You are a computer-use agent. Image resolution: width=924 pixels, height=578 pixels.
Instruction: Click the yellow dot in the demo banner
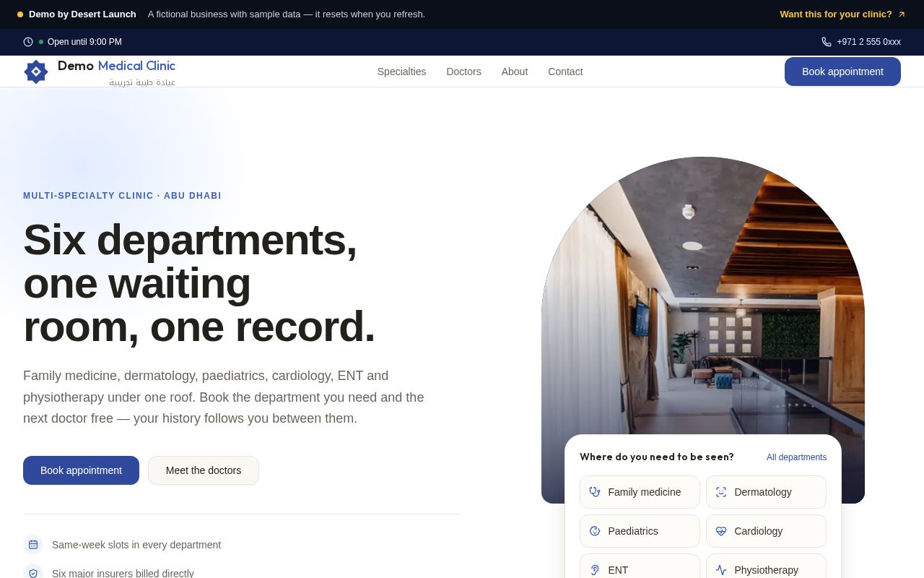pos(20,14)
